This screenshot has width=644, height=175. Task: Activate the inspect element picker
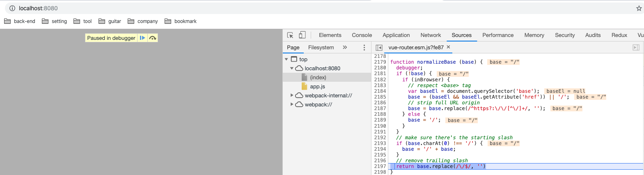click(x=290, y=35)
